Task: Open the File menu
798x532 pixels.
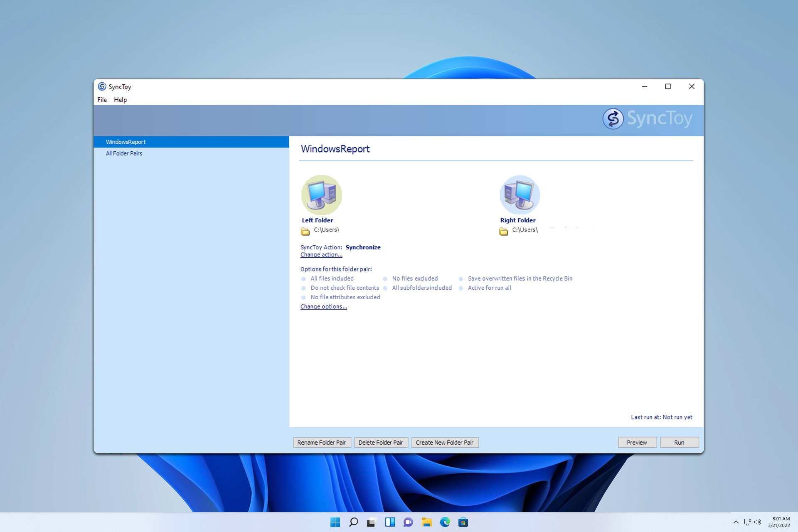Action: coord(102,99)
